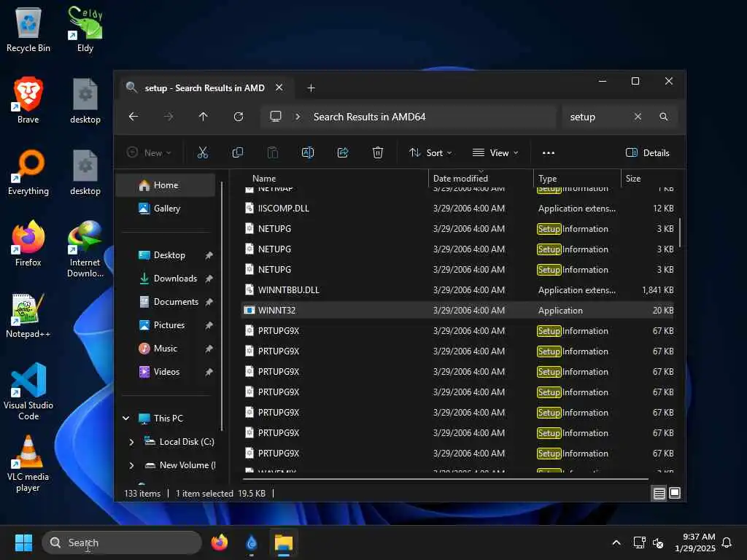The height and width of the screenshot is (560, 747).
Task: Click the taskbar Search box
Action: click(122, 542)
